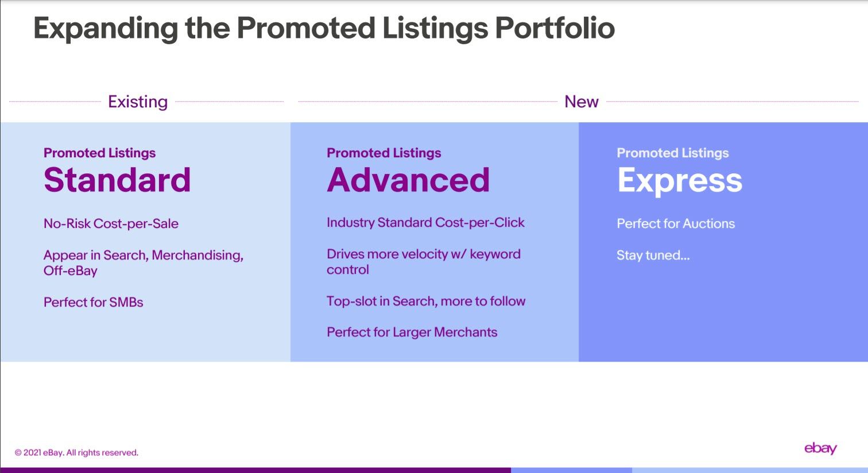This screenshot has height=473, width=868.
Task: Click the No-Risk Cost-per-Sale line
Action: pos(111,223)
